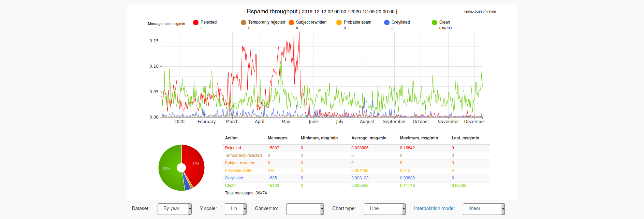Viewport: 644px width, 219px height.
Task: Click the Greylisted average value 0.003123
Action: [360, 178]
